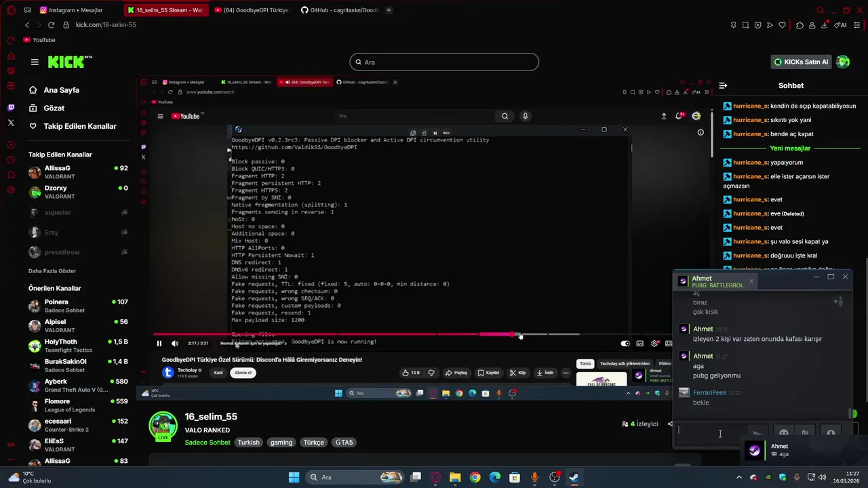The image size is (868, 488).
Task: Go to Ana Sayfa
Action: point(54,90)
